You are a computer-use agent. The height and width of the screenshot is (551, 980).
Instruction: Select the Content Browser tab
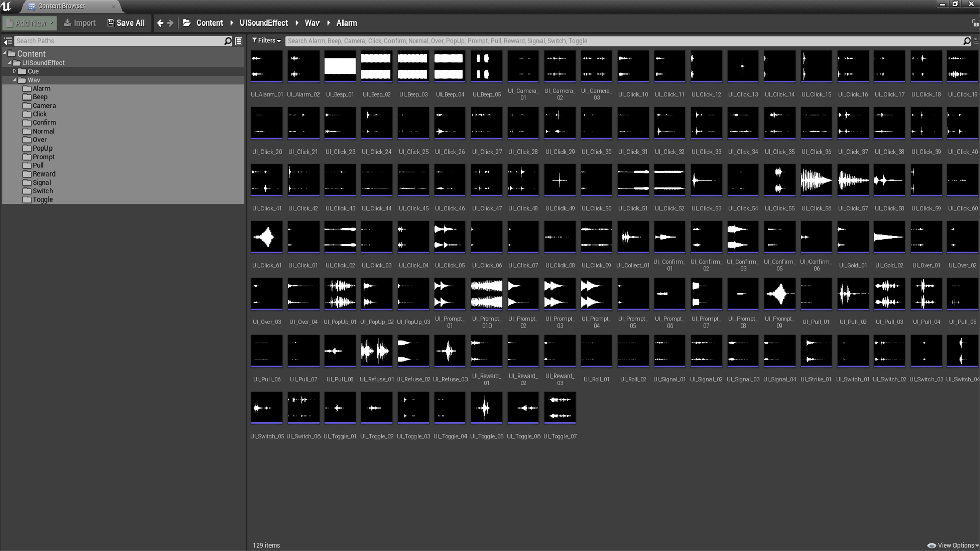(61, 6)
